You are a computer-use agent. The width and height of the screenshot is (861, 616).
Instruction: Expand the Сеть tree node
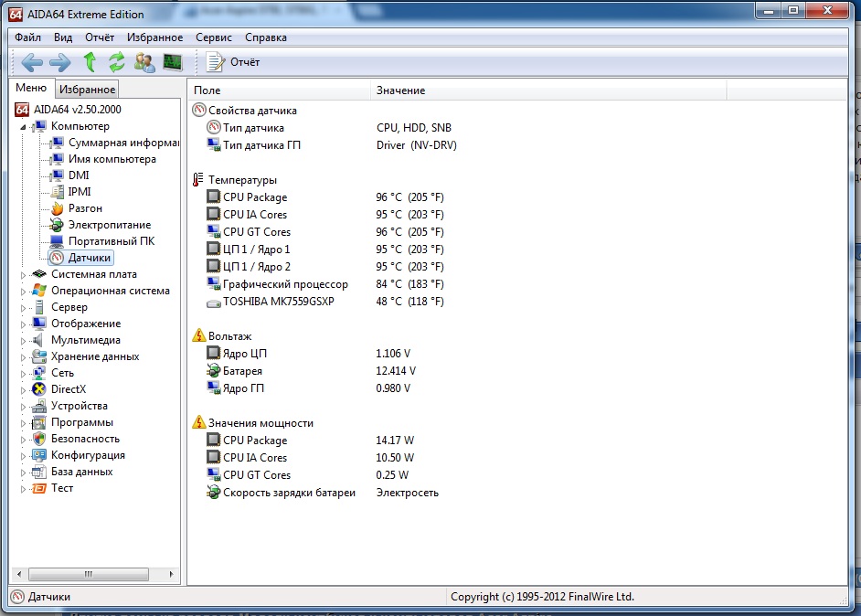click(24, 374)
